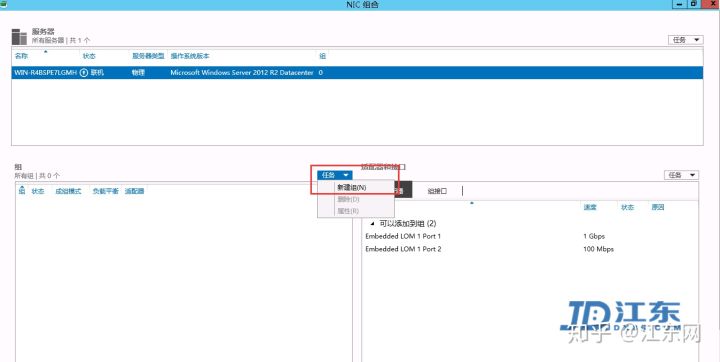Screen dimensions: 720x362
Task: Select the WIN-R4BSPE7LGMH server row
Action: click(357, 73)
